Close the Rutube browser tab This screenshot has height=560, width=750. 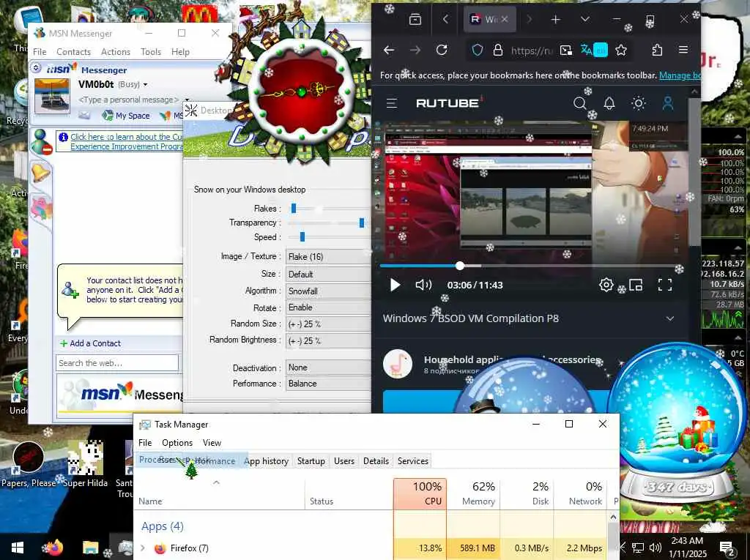click(505, 20)
